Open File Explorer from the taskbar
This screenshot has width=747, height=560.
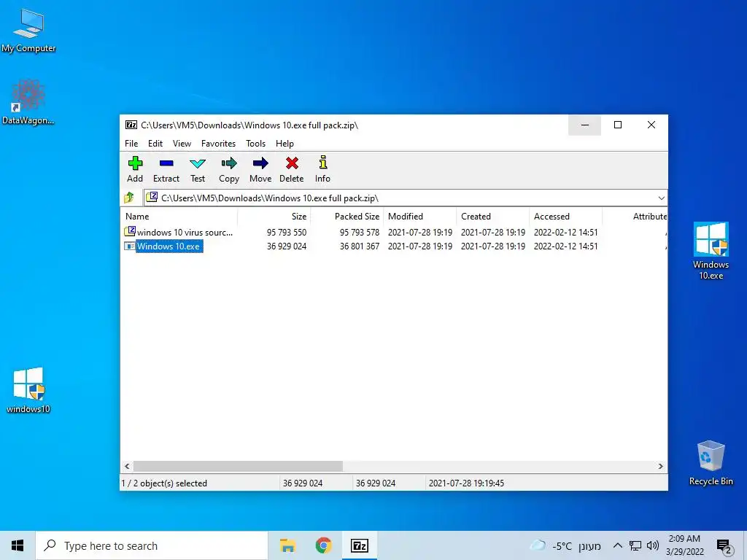click(287, 545)
